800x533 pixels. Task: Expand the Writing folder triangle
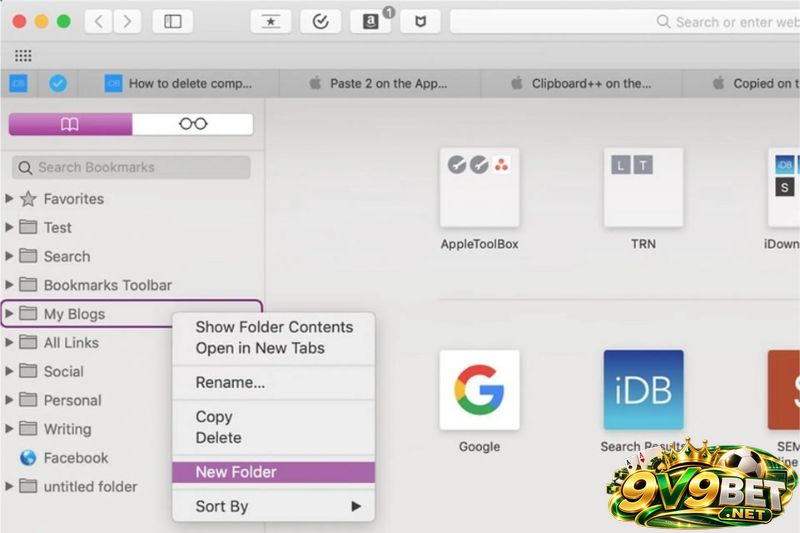click(x=9, y=429)
